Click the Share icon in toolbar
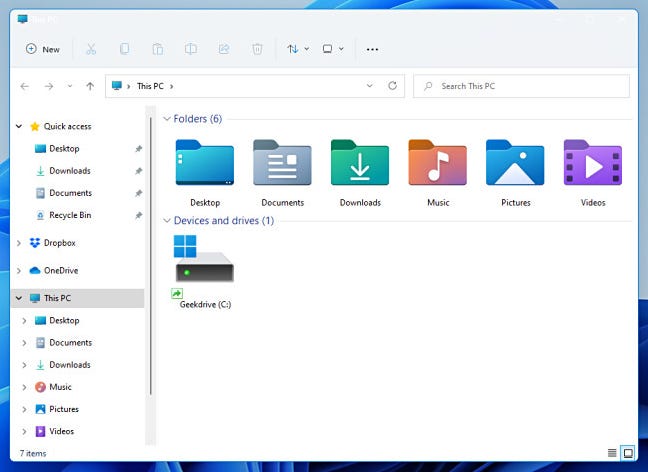Screen dimensions: 648x472 (x=223, y=49)
